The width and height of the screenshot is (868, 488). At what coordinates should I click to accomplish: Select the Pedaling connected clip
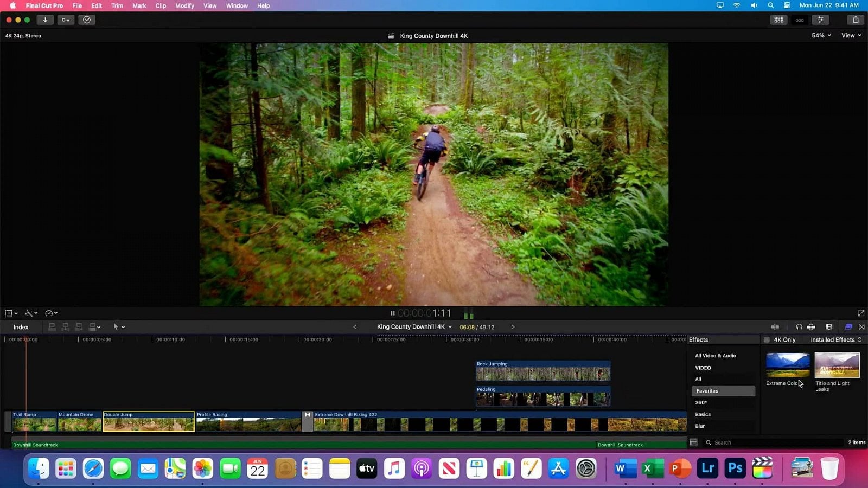pyautogui.click(x=543, y=396)
